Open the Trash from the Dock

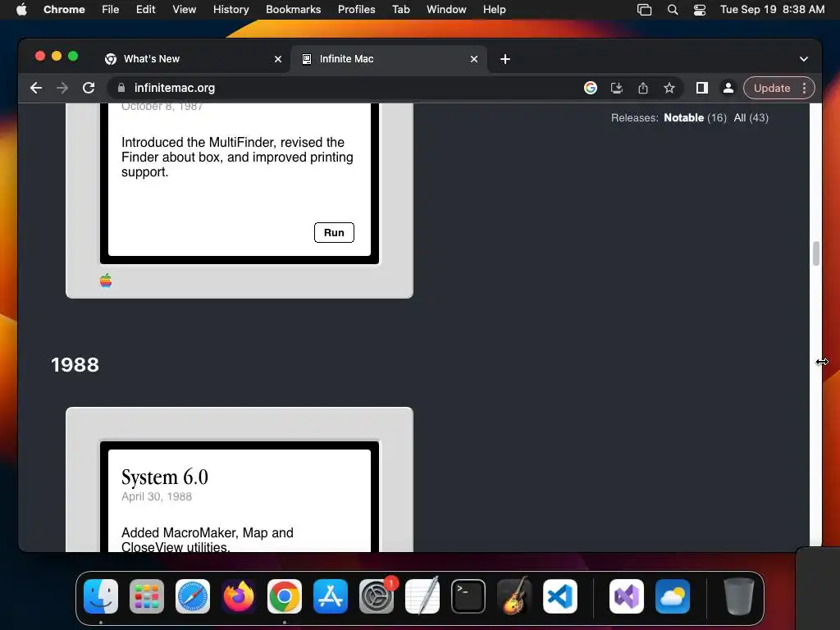739,596
